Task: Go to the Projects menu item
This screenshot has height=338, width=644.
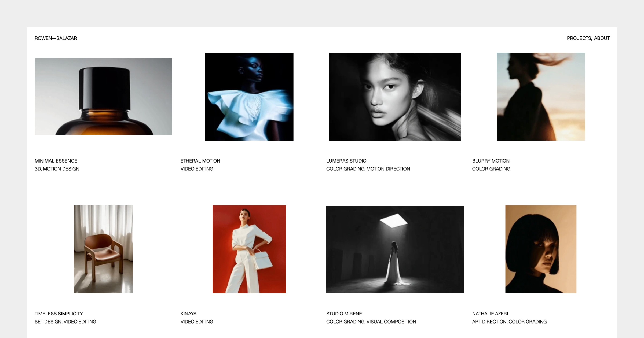Action: [579, 38]
